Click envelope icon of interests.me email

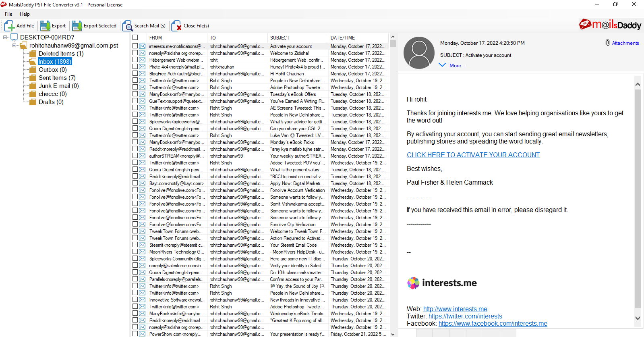click(x=142, y=46)
